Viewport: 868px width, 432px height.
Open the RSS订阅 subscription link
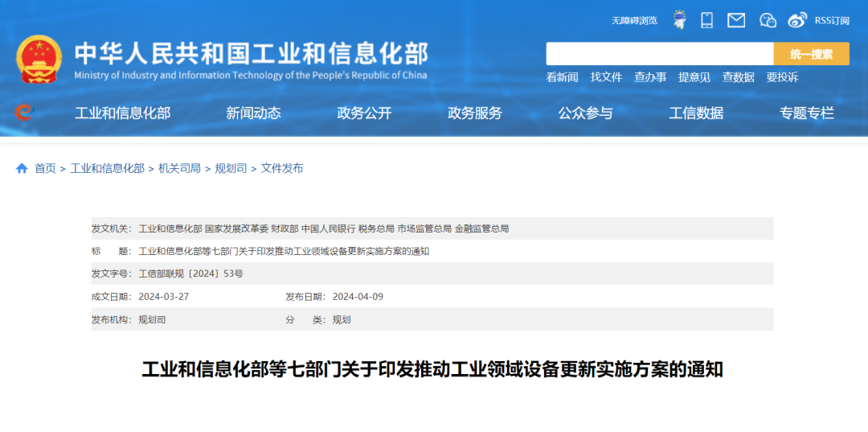pos(832,21)
